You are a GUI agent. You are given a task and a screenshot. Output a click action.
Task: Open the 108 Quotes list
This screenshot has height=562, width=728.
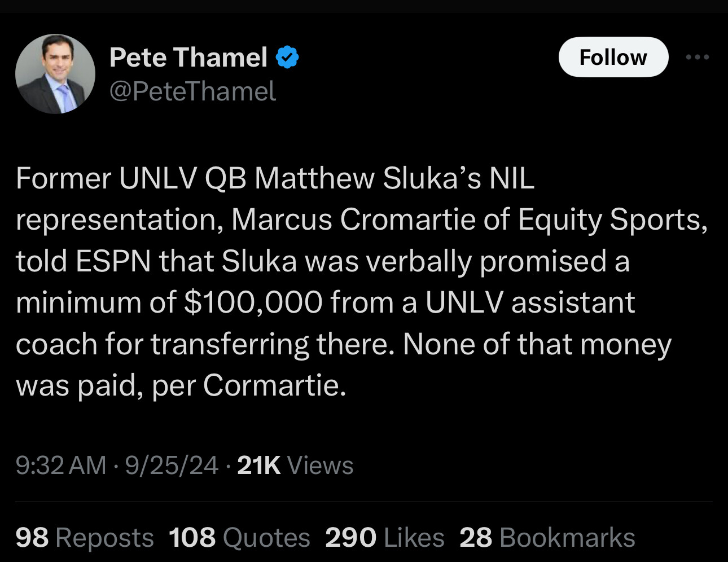pyautogui.click(x=239, y=537)
